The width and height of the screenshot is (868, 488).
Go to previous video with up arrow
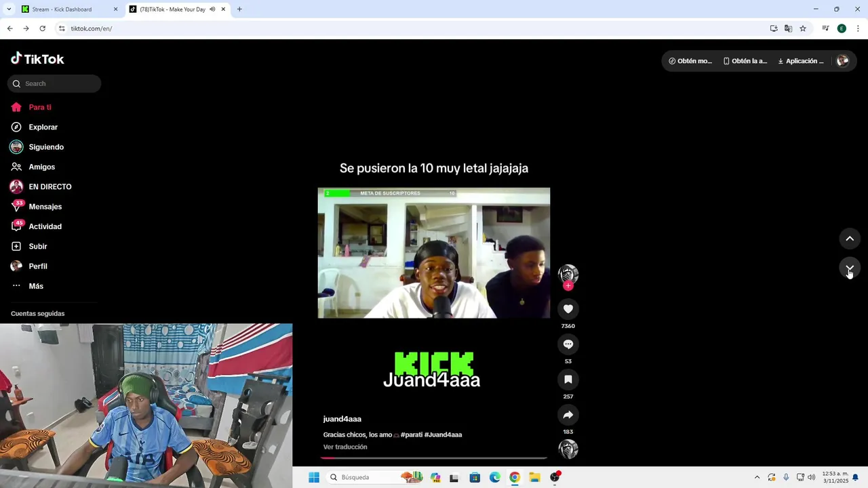pos(850,239)
